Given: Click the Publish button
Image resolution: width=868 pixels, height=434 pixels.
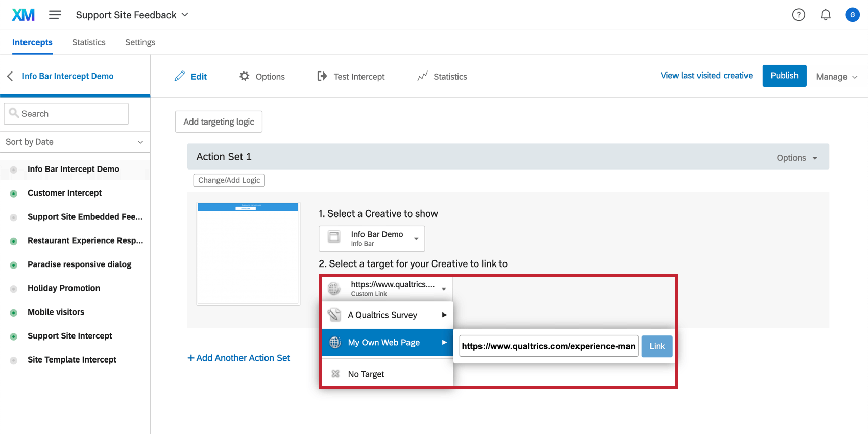Looking at the screenshot, I should [x=784, y=76].
